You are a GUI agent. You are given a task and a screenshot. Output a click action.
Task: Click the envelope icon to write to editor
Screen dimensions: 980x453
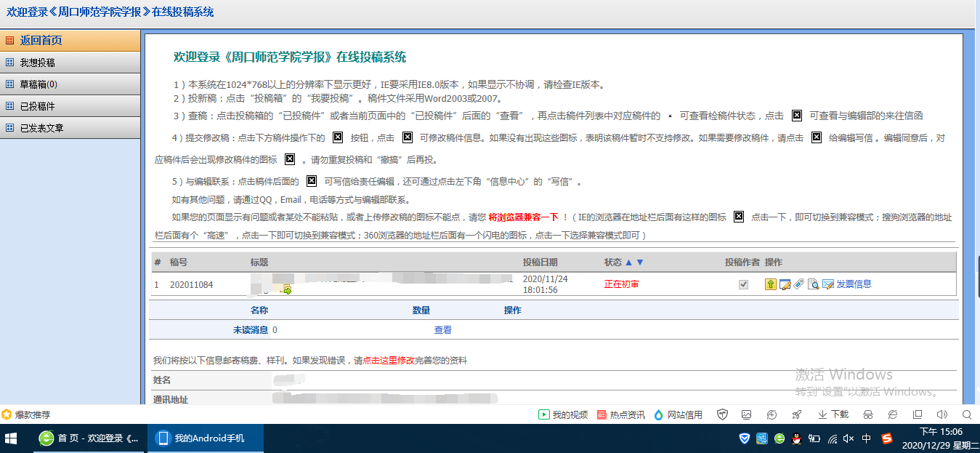coord(827,284)
